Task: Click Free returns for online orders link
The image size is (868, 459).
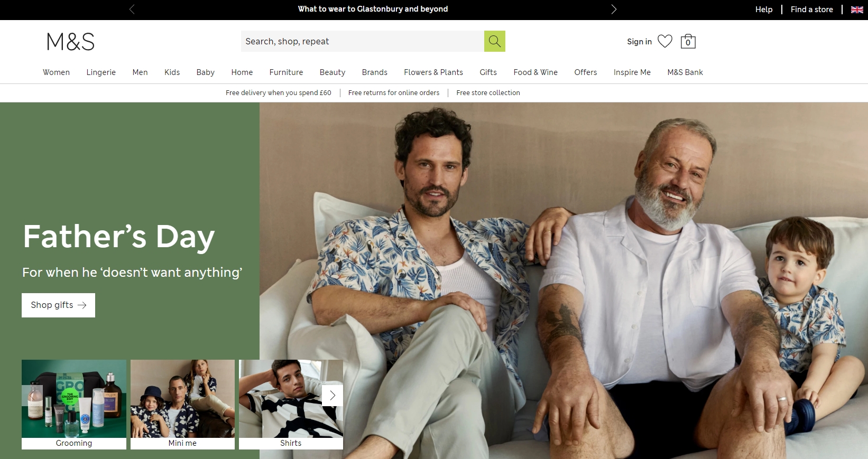Action: coord(394,93)
